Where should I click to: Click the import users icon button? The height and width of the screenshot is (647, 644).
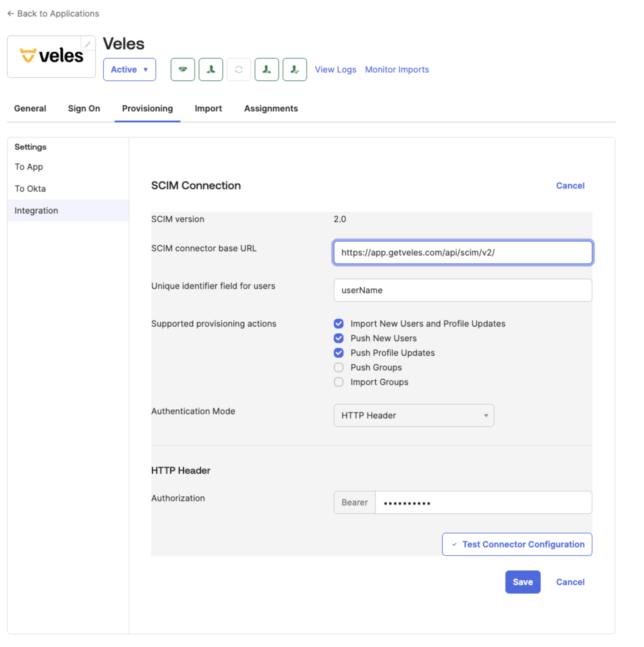tap(211, 69)
